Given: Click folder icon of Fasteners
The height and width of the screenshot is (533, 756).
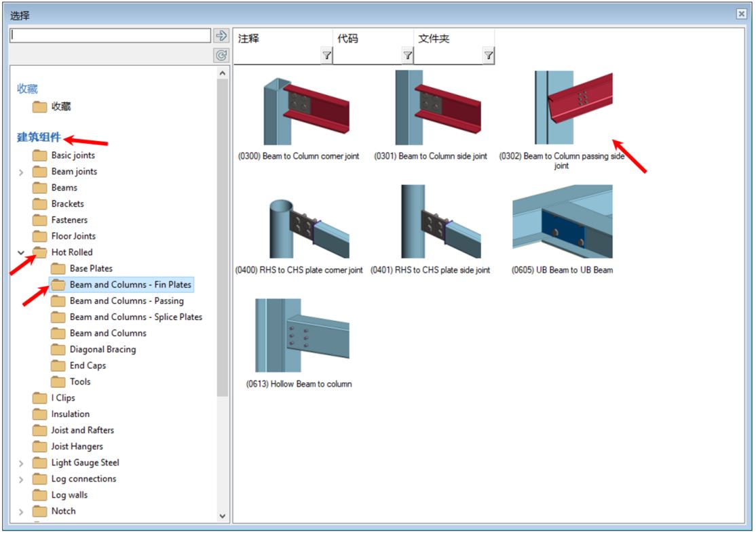Looking at the screenshot, I should (39, 220).
